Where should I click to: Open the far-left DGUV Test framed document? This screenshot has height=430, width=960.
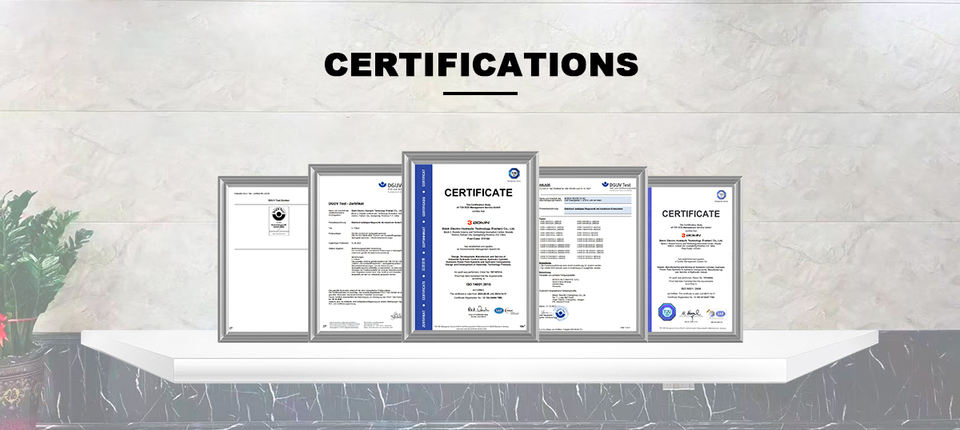264,258
